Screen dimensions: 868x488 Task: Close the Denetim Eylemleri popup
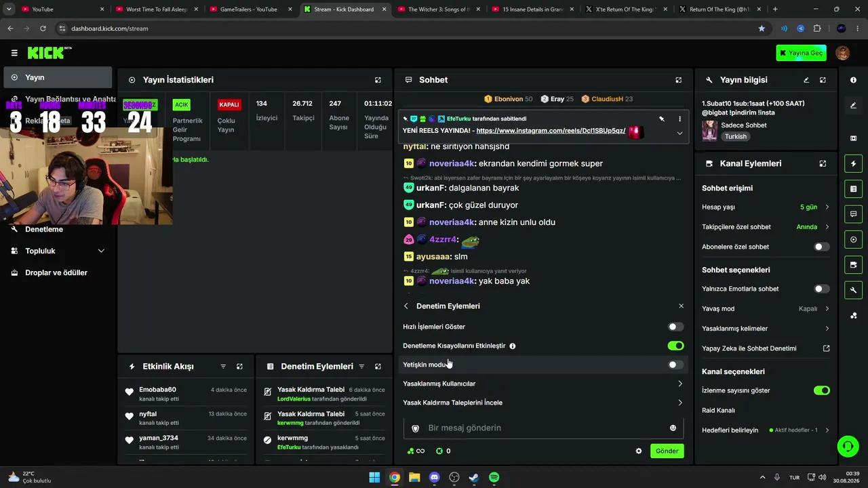click(681, 306)
